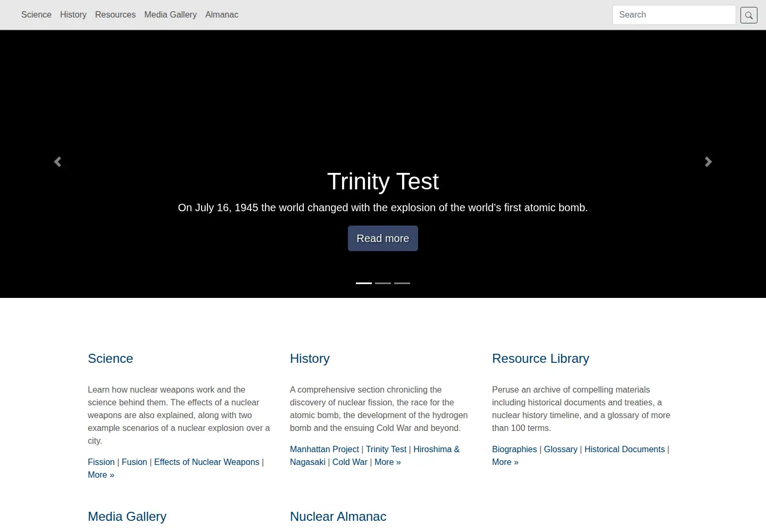Viewport: 766px width, 532px height.
Task: Open the Manhattan Project link
Action: pos(324,450)
